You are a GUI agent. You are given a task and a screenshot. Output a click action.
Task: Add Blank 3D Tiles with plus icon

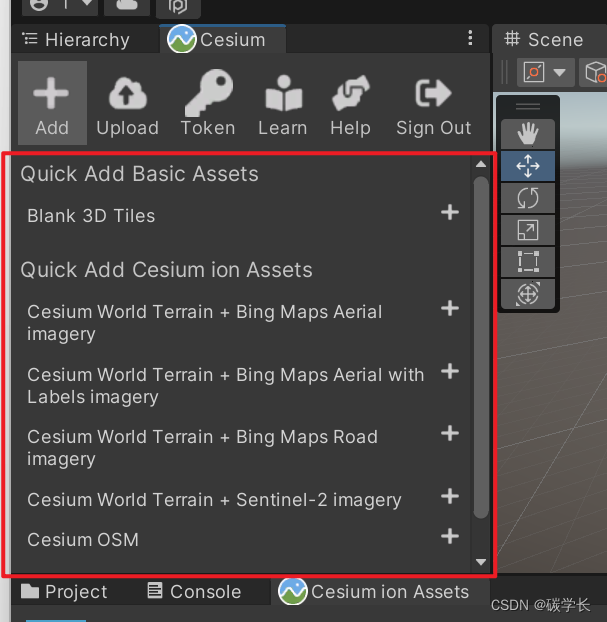coord(450,212)
